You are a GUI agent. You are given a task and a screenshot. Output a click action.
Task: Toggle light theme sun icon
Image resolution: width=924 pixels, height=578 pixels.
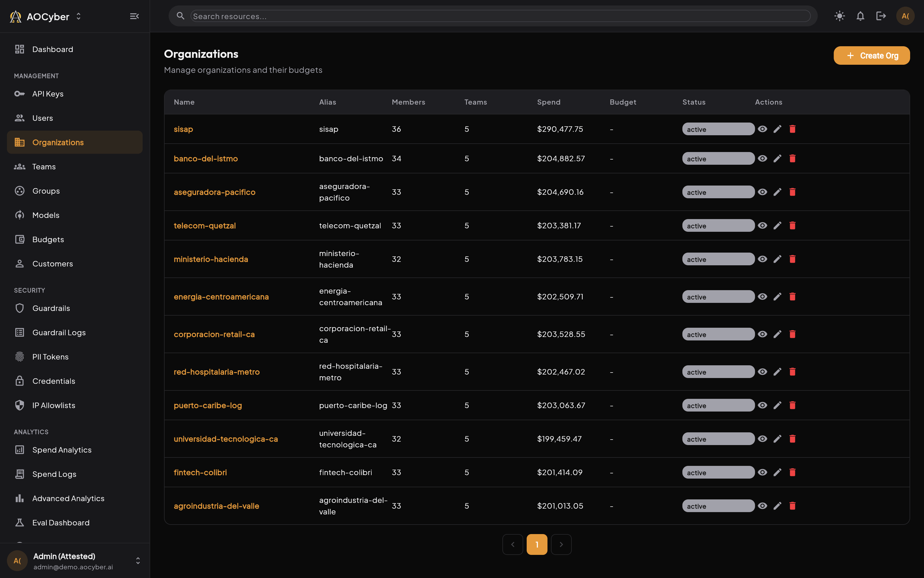pos(839,16)
